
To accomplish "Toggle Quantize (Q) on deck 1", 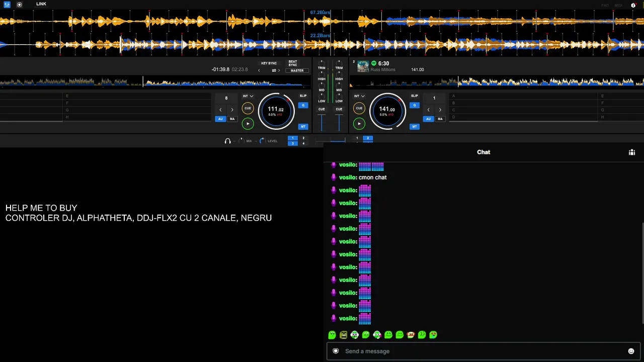I will coord(303,106).
